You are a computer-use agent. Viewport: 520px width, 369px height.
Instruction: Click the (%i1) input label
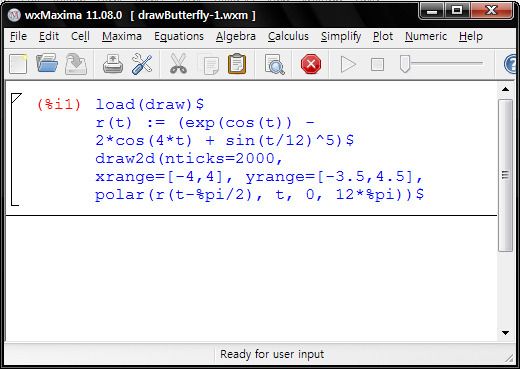[59, 104]
